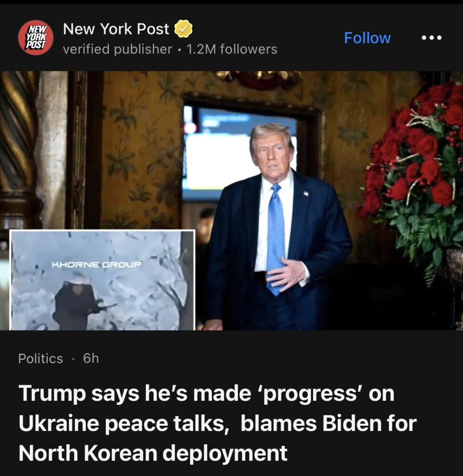Tap the gold verified badge icon
463x476 pixels.
point(183,29)
